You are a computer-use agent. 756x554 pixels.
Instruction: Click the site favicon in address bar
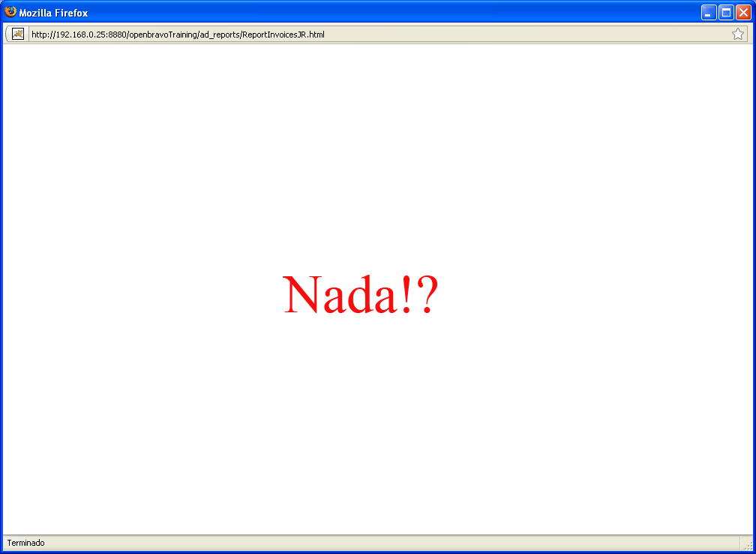point(18,34)
